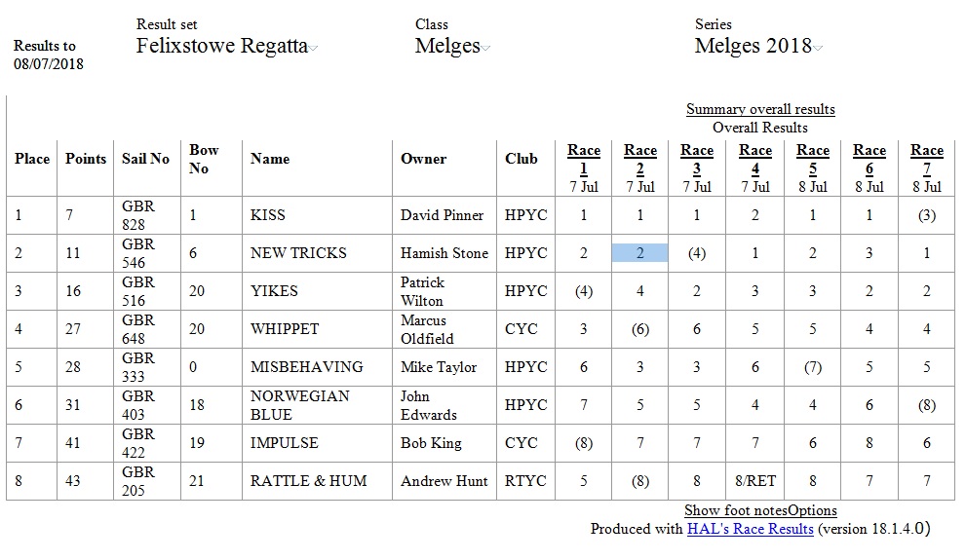
Task: Click the Race 7 column header link
Action: (927, 159)
